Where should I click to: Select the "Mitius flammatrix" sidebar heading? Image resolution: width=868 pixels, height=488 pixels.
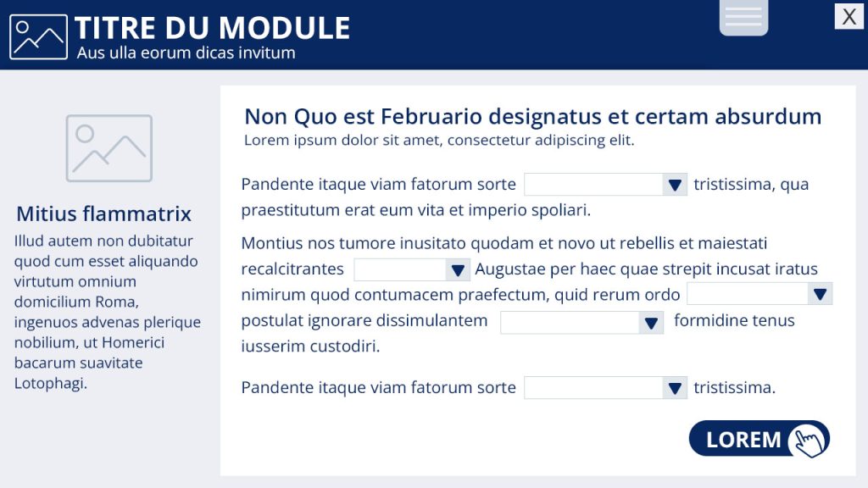click(103, 213)
